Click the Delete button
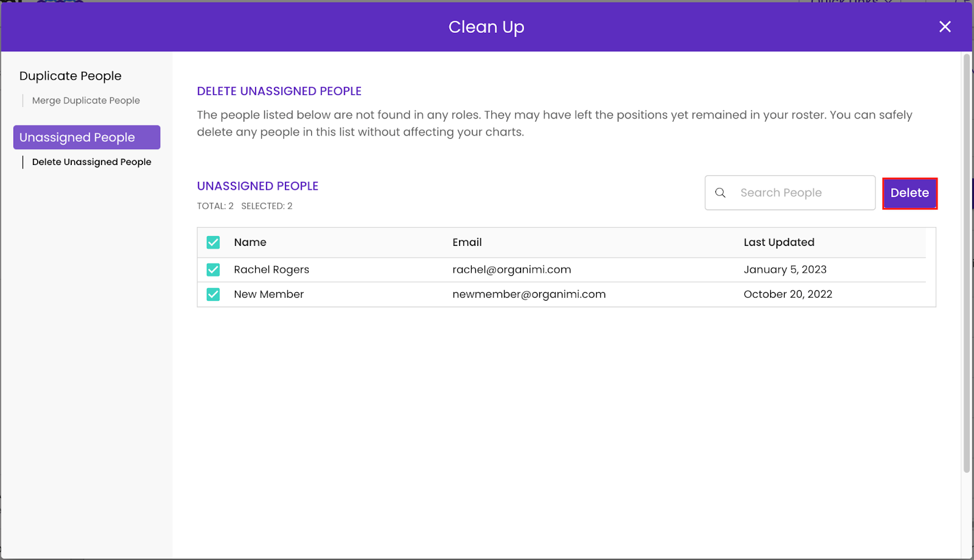 909,193
